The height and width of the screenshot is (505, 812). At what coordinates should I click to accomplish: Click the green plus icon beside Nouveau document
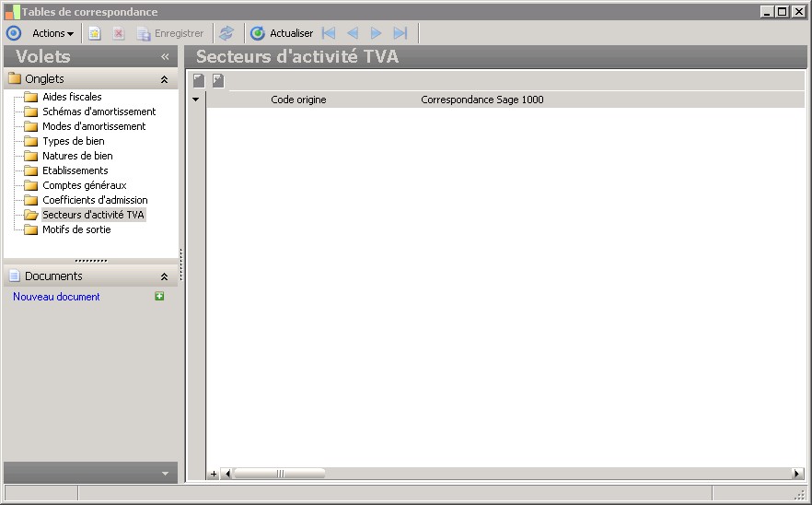click(159, 296)
